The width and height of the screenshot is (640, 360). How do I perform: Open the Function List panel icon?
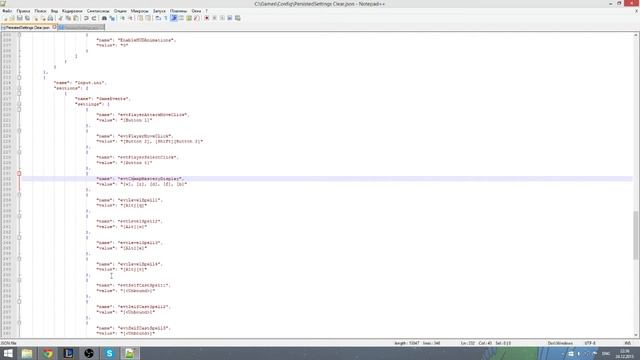tap(196, 18)
